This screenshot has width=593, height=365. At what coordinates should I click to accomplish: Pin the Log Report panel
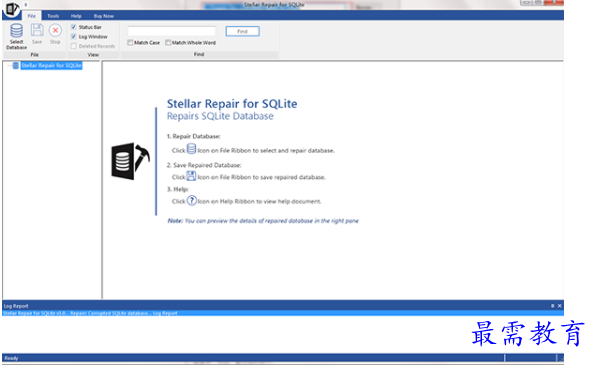click(x=552, y=306)
